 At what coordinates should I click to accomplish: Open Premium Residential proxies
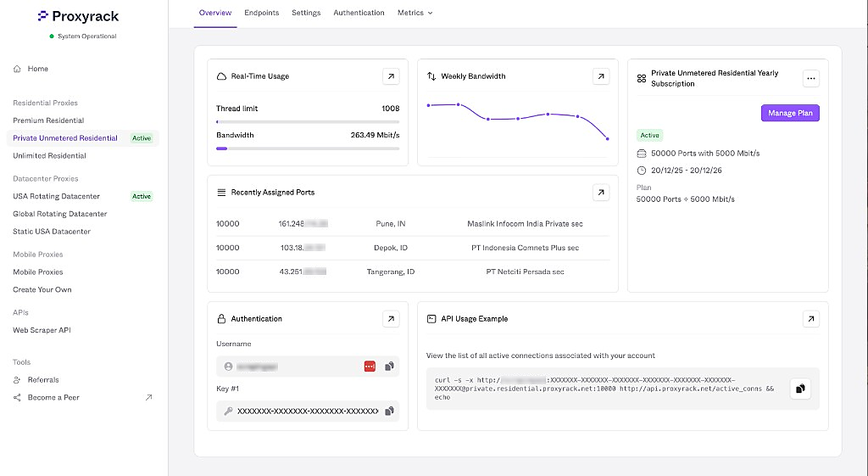coord(48,120)
